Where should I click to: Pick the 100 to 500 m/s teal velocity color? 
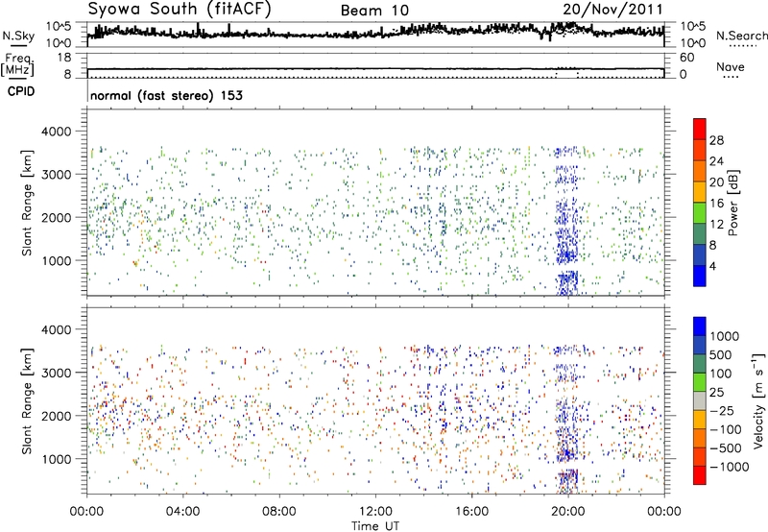click(x=700, y=364)
